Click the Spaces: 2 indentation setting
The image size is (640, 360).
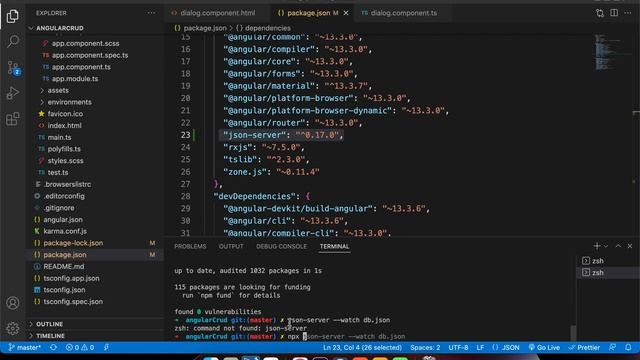(425, 348)
